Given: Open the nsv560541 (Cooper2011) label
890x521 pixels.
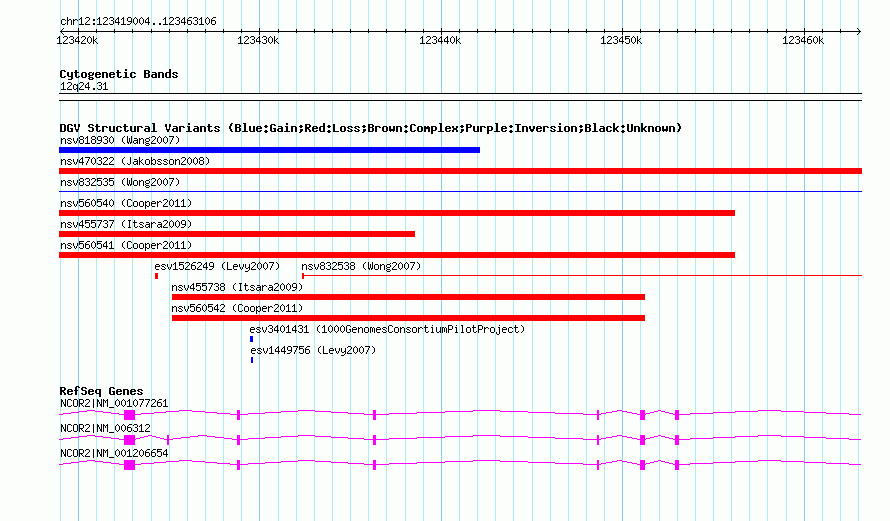Looking at the screenshot, I should pyautogui.click(x=126, y=245).
